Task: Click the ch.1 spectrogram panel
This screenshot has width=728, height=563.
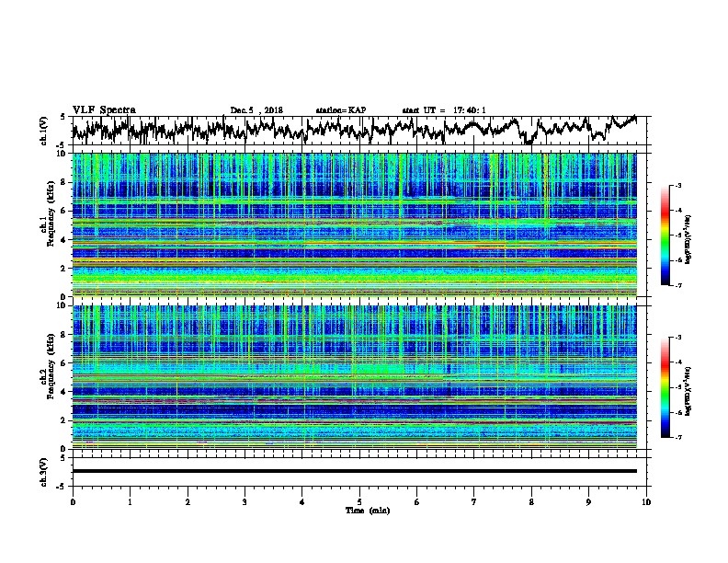Action: (x=355, y=224)
